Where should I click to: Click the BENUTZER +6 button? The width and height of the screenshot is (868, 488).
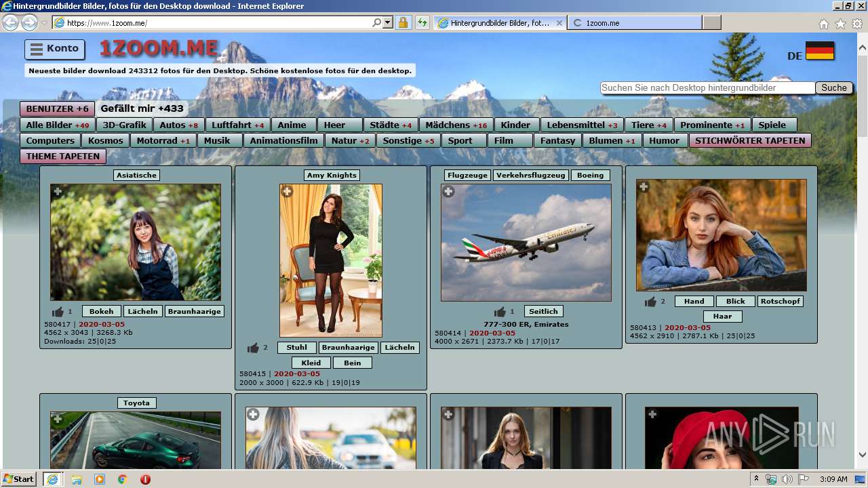click(57, 108)
